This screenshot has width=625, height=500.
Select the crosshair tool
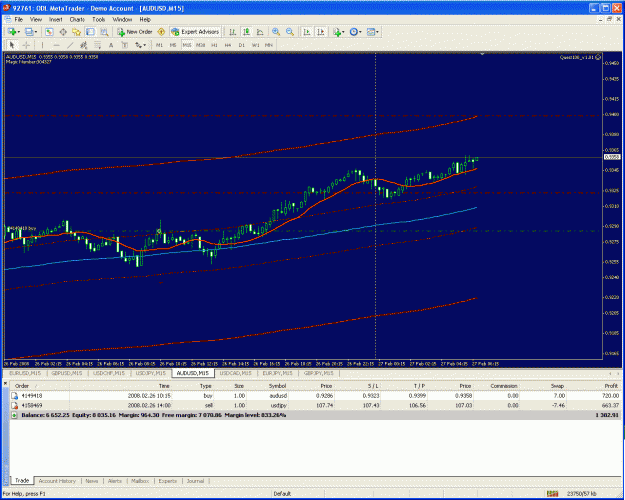26,45
